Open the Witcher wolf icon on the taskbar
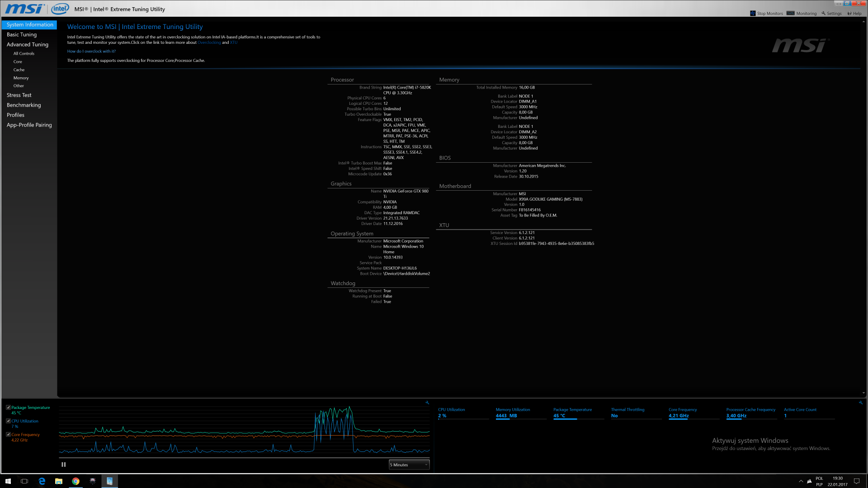 coord(93,481)
